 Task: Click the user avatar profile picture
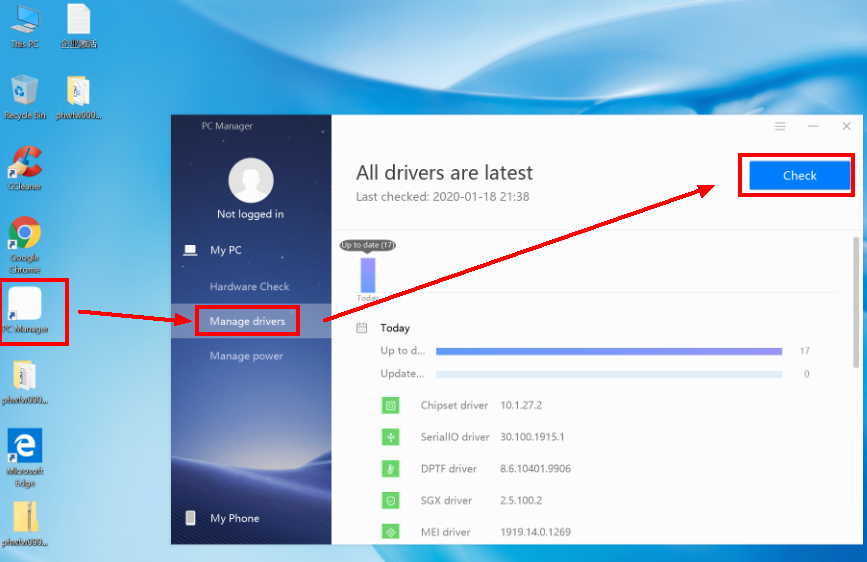click(251, 180)
